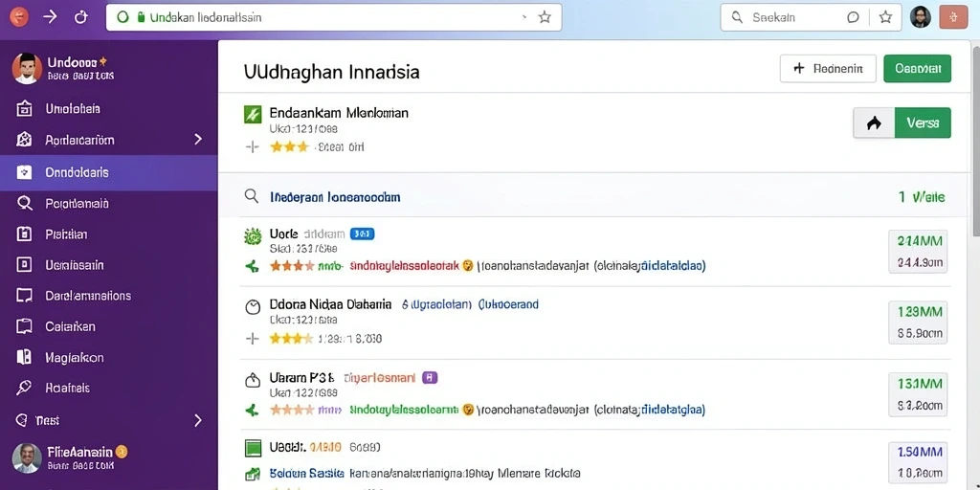
Task: Click the browser reload icon
Action: click(81, 17)
